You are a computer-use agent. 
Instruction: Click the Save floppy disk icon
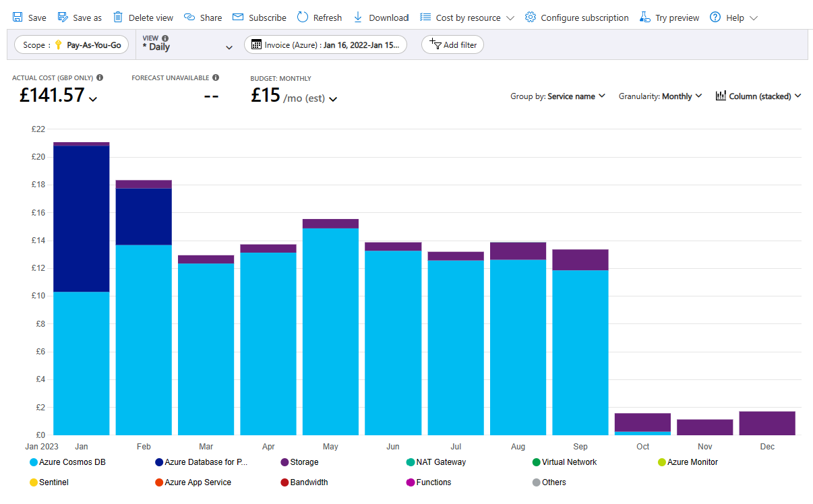pyautogui.click(x=18, y=18)
